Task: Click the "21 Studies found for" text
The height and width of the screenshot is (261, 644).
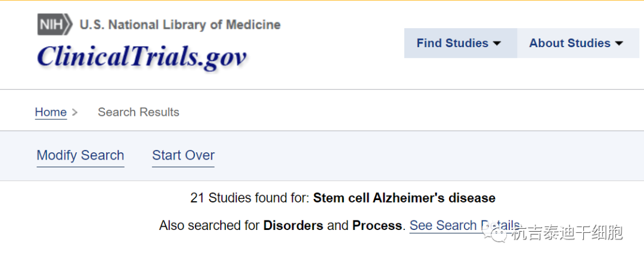Action: 250,198
